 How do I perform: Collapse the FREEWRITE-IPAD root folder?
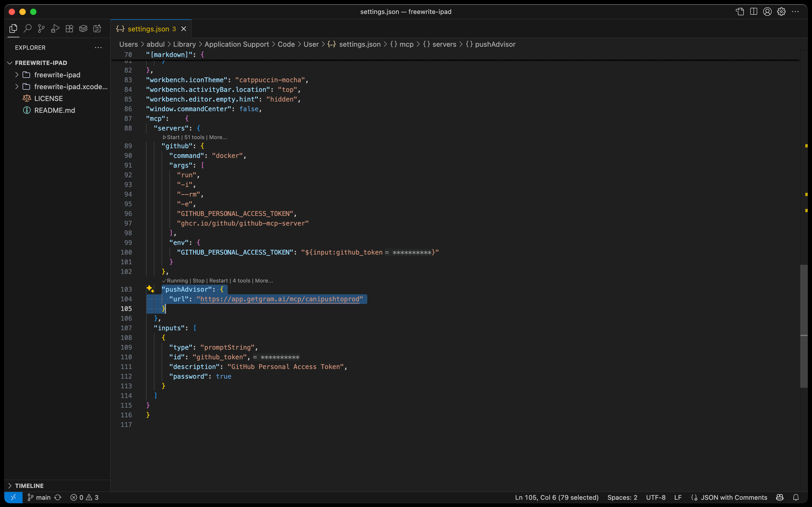pyautogui.click(x=10, y=63)
